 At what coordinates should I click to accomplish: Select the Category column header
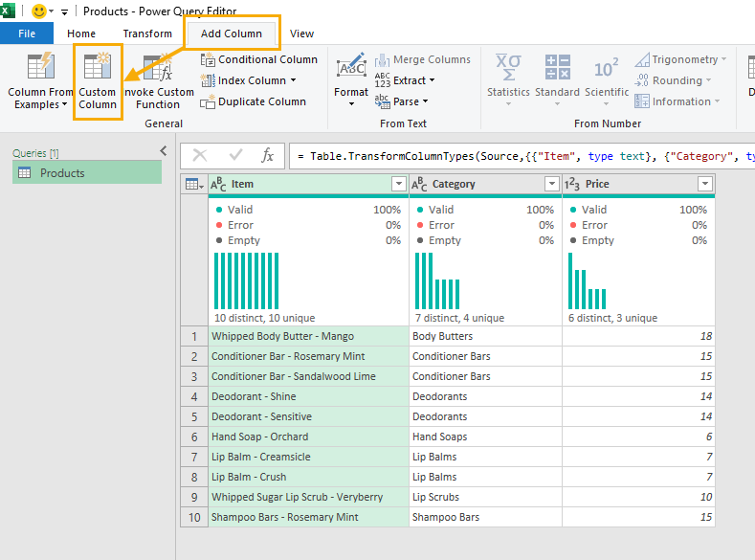(485, 184)
